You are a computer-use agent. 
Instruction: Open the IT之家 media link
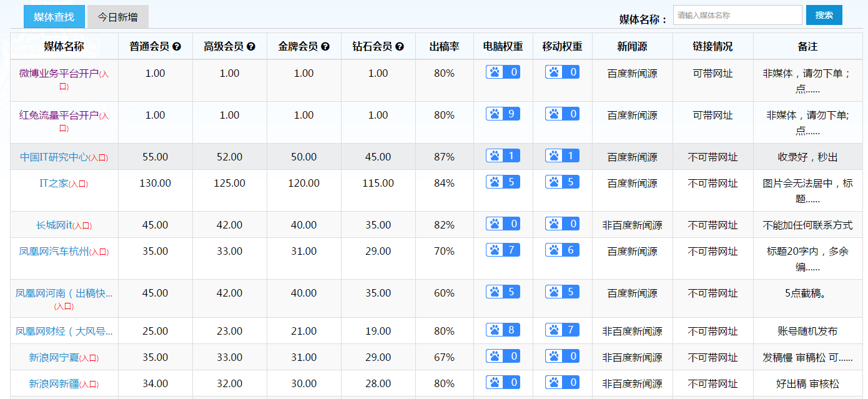click(54, 184)
